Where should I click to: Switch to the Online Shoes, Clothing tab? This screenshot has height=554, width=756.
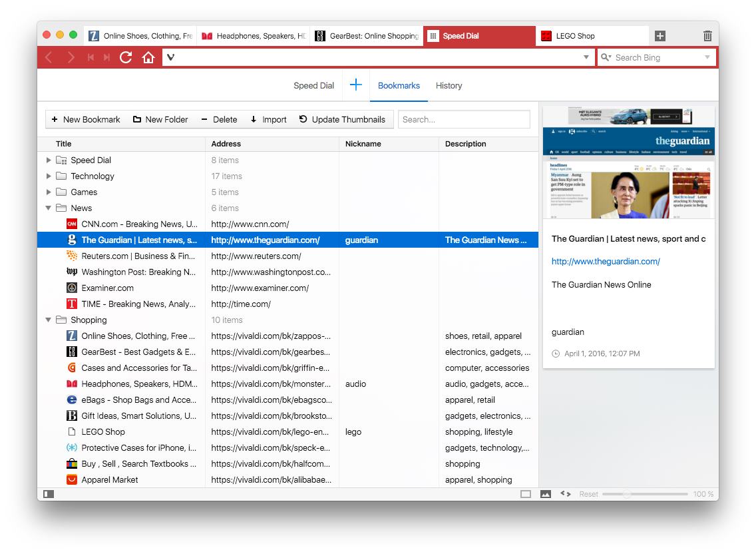(x=140, y=36)
